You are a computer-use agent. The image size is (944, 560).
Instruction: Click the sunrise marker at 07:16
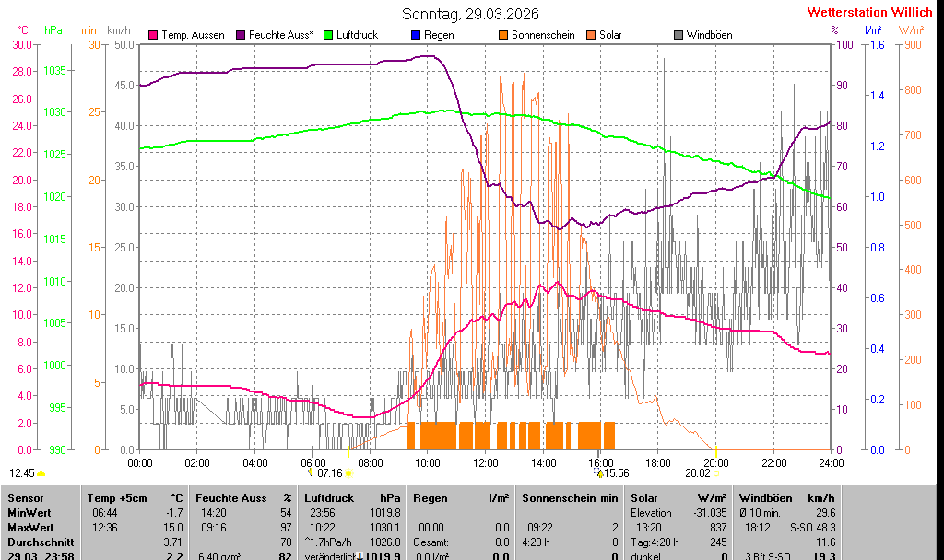pyautogui.click(x=348, y=473)
